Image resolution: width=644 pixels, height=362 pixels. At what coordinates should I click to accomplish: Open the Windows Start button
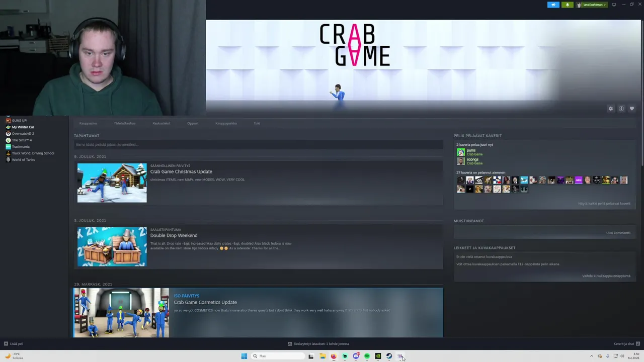(244, 356)
